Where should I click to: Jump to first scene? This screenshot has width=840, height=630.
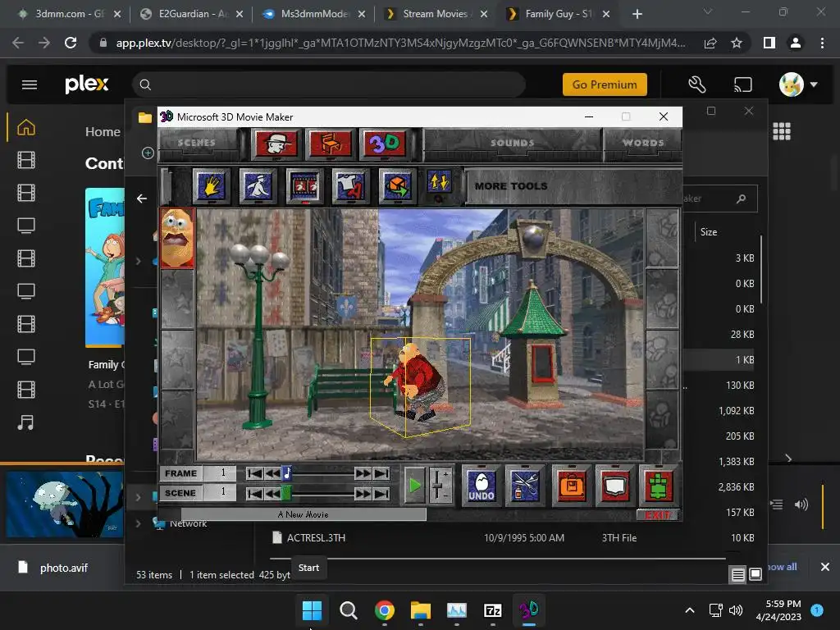pos(254,493)
